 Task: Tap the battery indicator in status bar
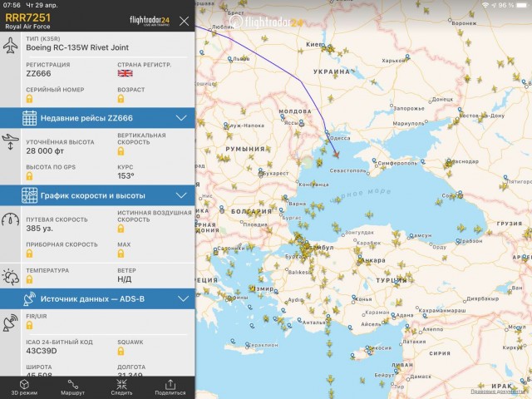522,5
